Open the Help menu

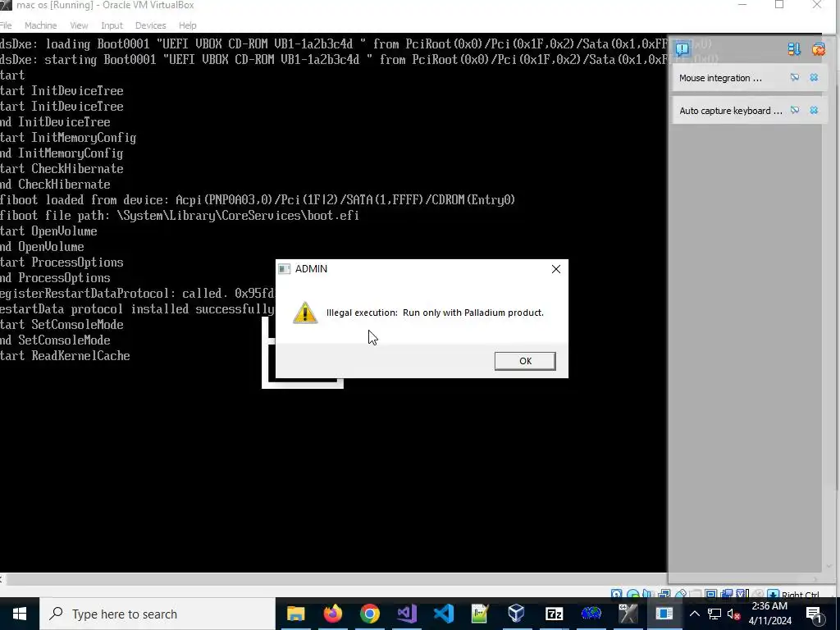(x=188, y=25)
